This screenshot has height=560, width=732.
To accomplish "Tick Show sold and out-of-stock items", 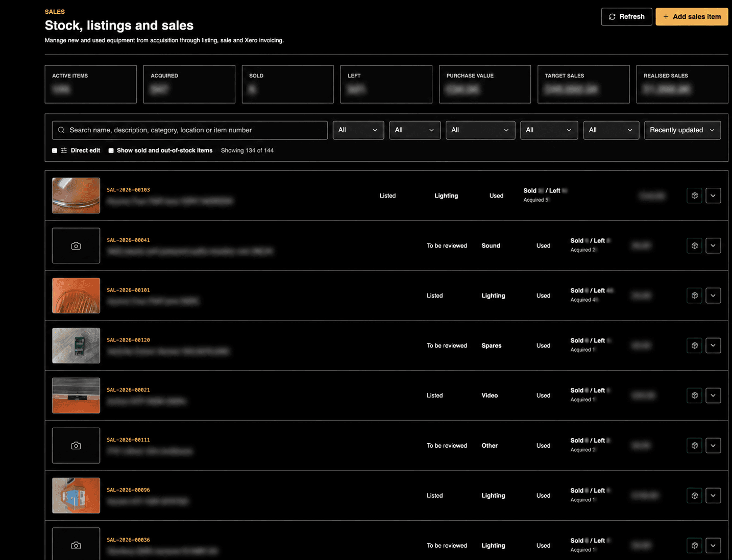I will click(x=111, y=151).
